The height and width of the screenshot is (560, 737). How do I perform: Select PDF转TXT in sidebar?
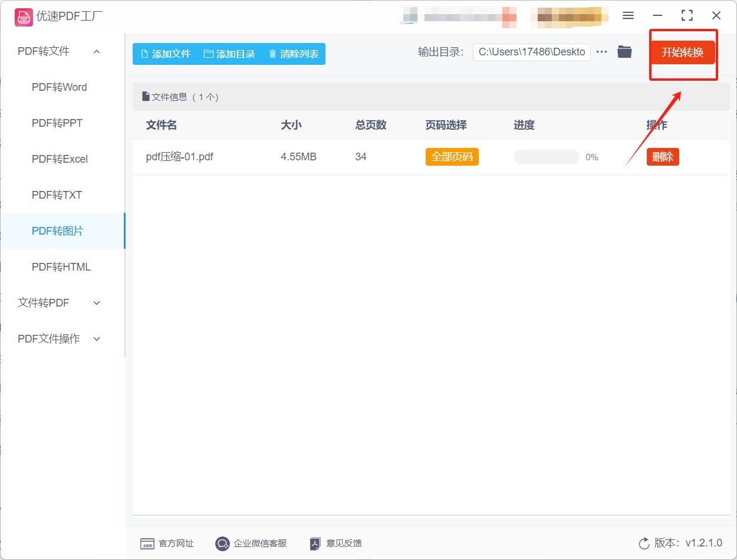click(57, 195)
